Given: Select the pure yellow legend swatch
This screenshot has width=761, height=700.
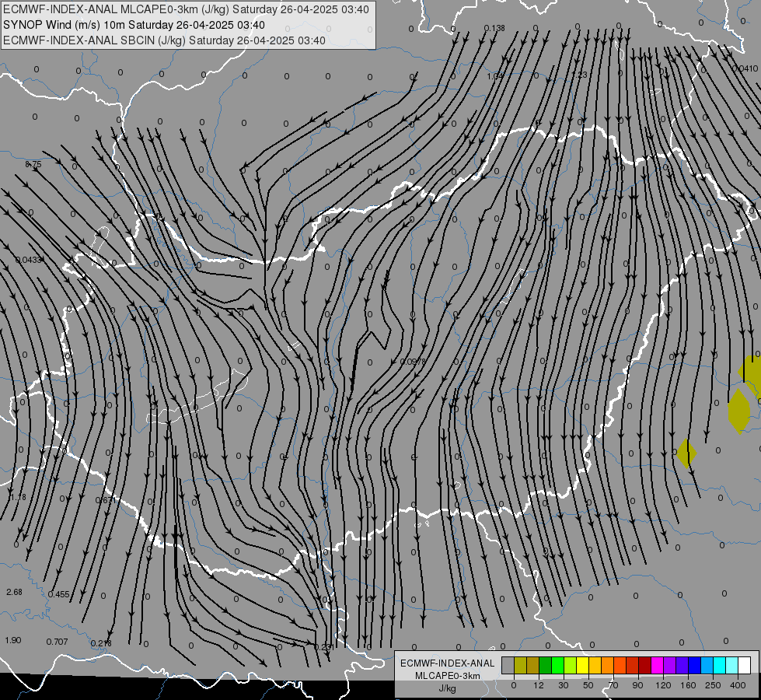Looking at the screenshot, I should pos(583,665).
